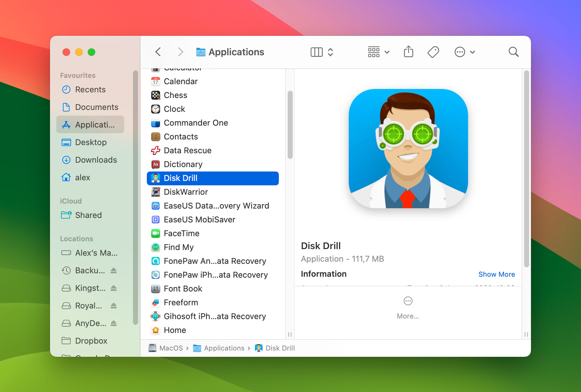Select the FaceTime app icon
This screenshot has width=581, height=392.
click(156, 233)
